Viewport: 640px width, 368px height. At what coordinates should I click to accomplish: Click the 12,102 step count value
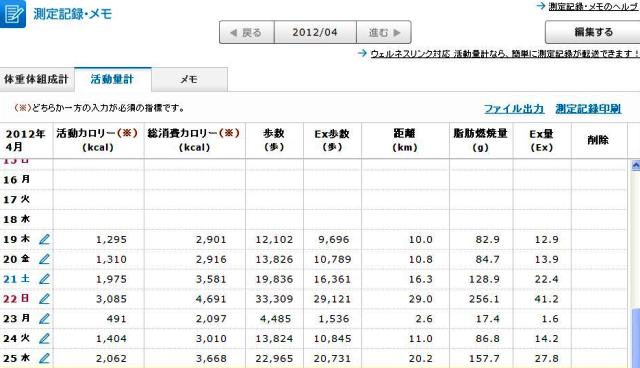(x=274, y=239)
